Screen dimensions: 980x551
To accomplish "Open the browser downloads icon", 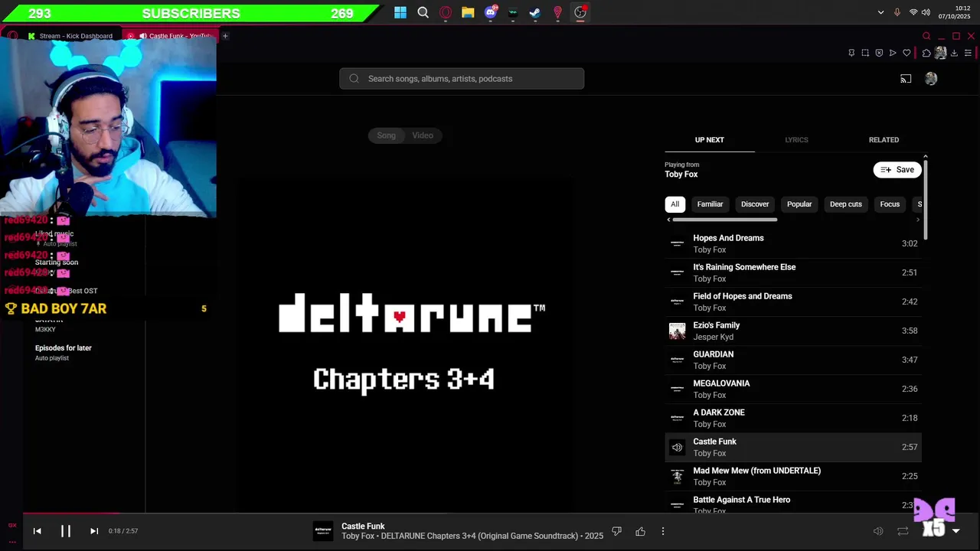I will pos(954,53).
